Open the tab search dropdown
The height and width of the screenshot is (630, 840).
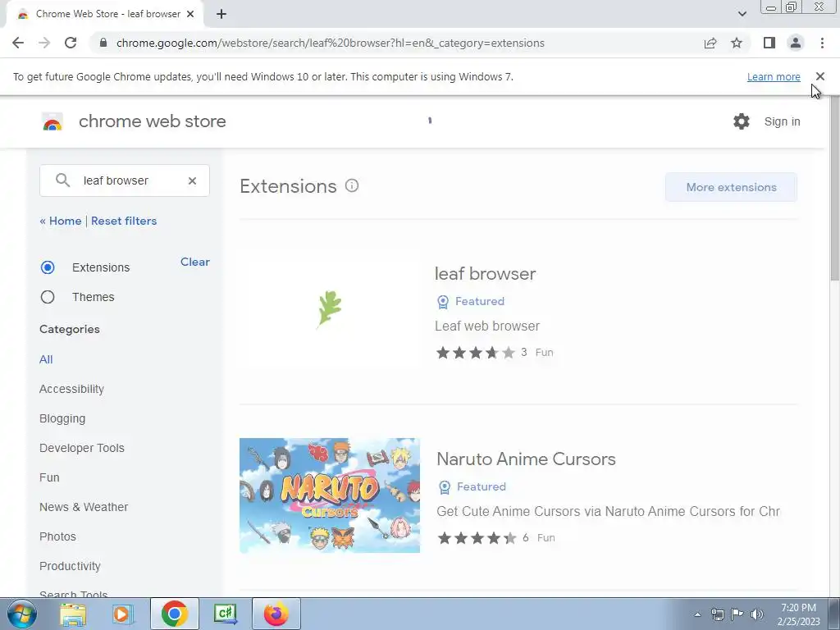click(x=742, y=14)
